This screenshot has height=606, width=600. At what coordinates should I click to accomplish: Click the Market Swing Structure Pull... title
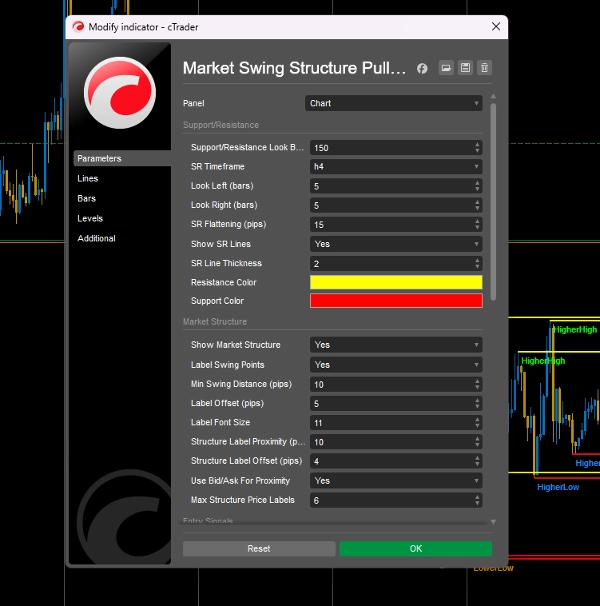tap(294, 68)
